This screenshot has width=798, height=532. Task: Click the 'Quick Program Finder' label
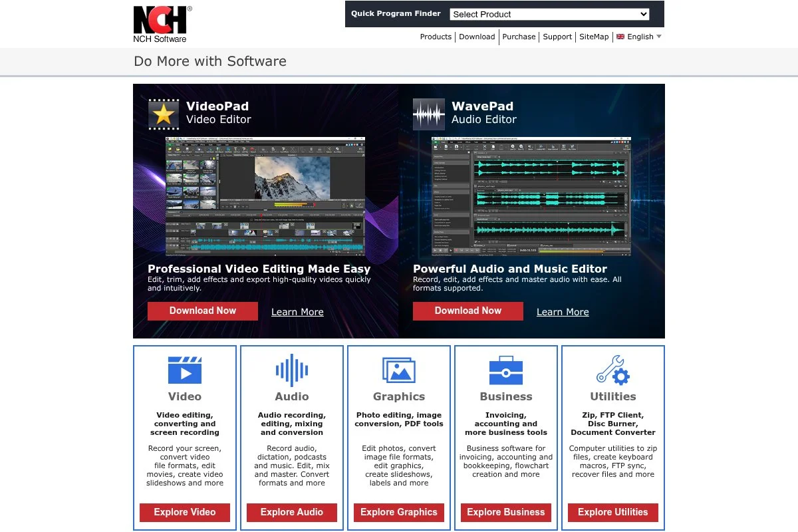396,13
